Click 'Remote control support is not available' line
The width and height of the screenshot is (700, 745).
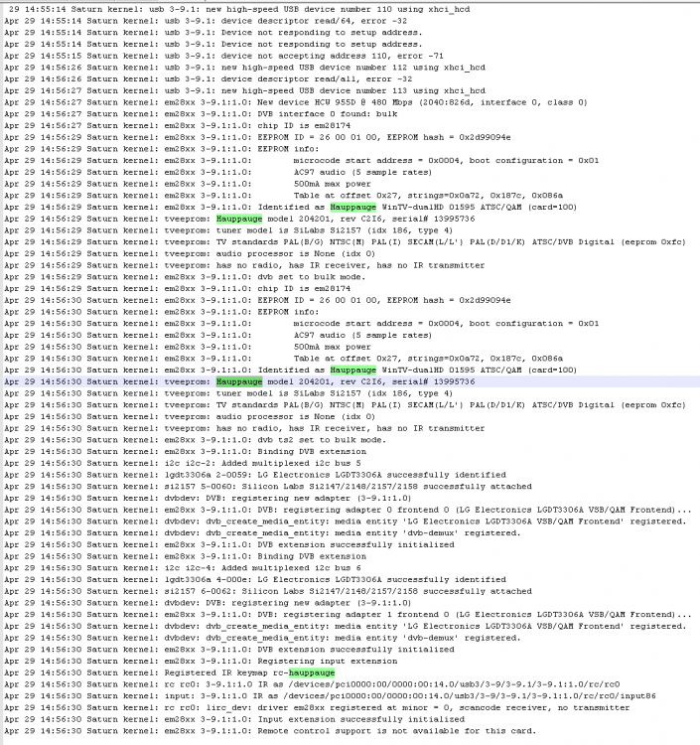[x=270, y=731]
